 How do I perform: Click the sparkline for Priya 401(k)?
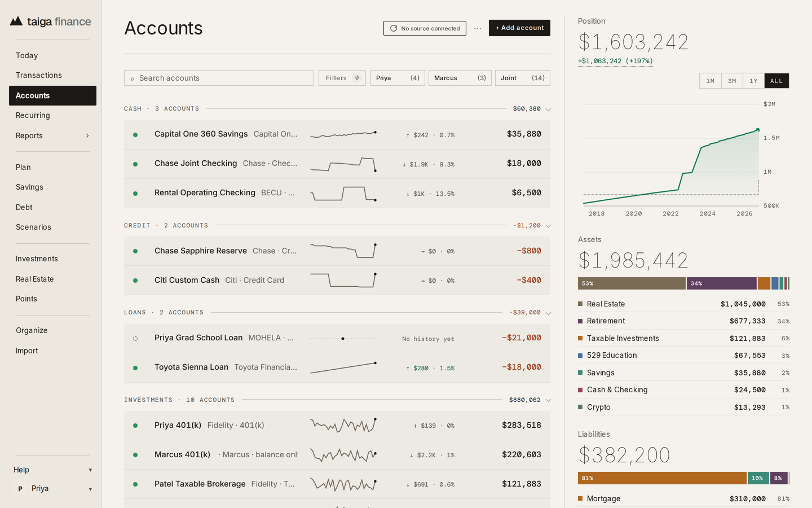tap(343, 426)
